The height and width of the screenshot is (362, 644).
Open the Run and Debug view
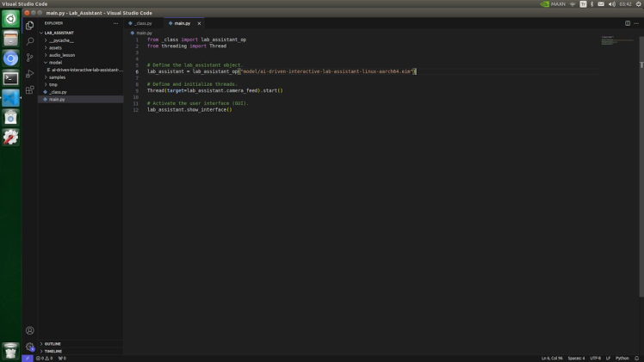click(x=30, y=74)
